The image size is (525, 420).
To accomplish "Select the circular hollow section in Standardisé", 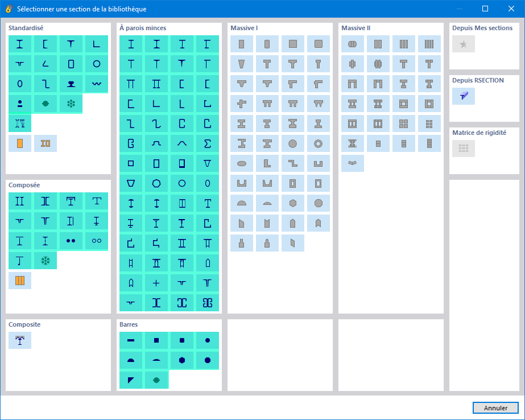I will click(97, 64).
